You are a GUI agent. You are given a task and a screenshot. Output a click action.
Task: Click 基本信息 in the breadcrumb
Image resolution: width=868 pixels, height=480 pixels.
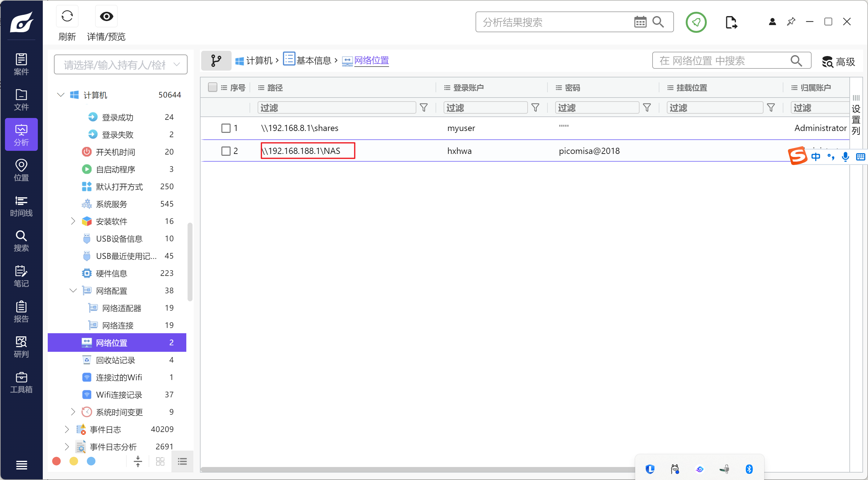pos(313,61)
